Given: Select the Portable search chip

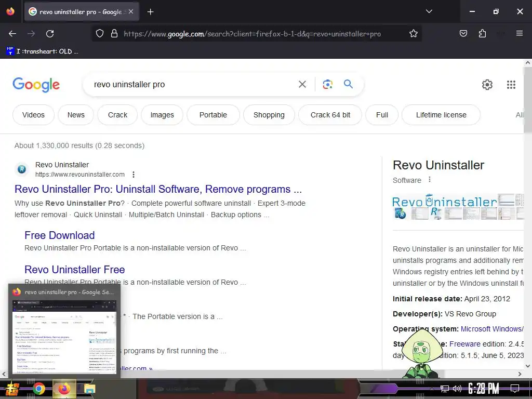Looking at the screenshot, I should tap(213, 115).
